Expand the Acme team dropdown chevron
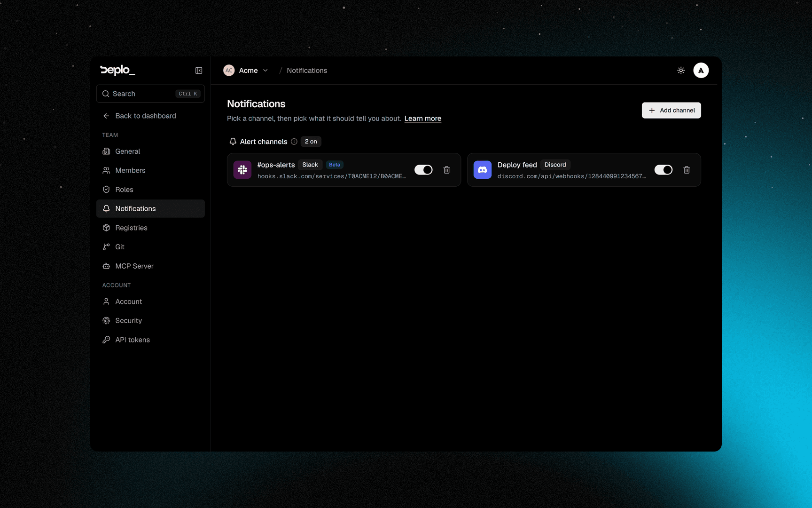 click(x=265, y=71)
